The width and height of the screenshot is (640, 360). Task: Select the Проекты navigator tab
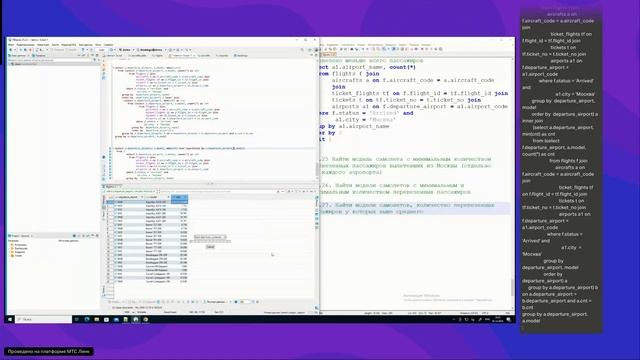(40, 56)
